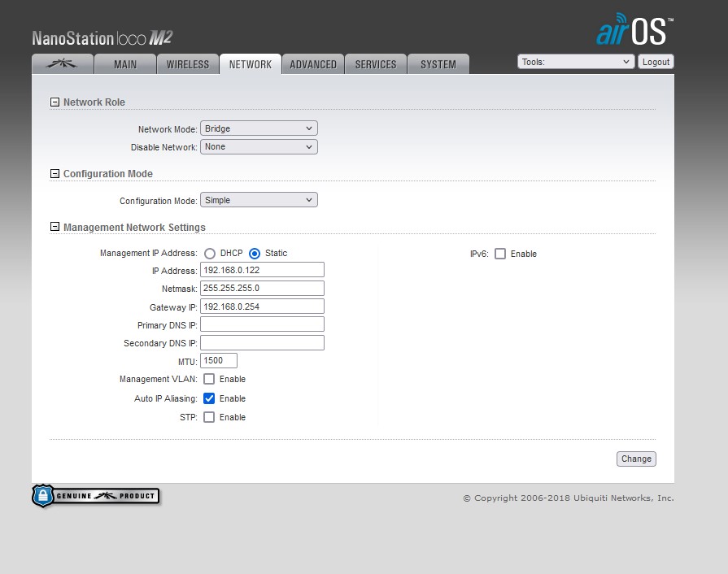728x574 pixels.
Task: Switch to the WIRELESS tab
Action: (188, 64)
